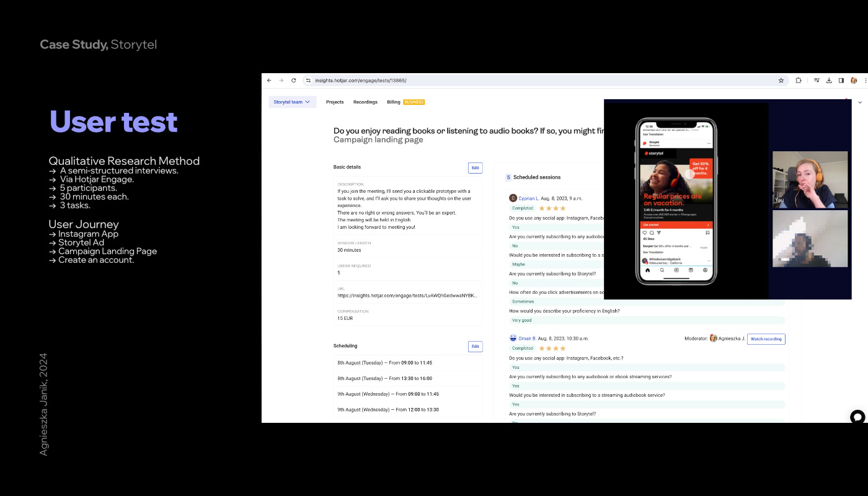This screenshot has height=496, width=868.
Task: Tap Instagram profile icon on phone
Action: click(705, 270)
